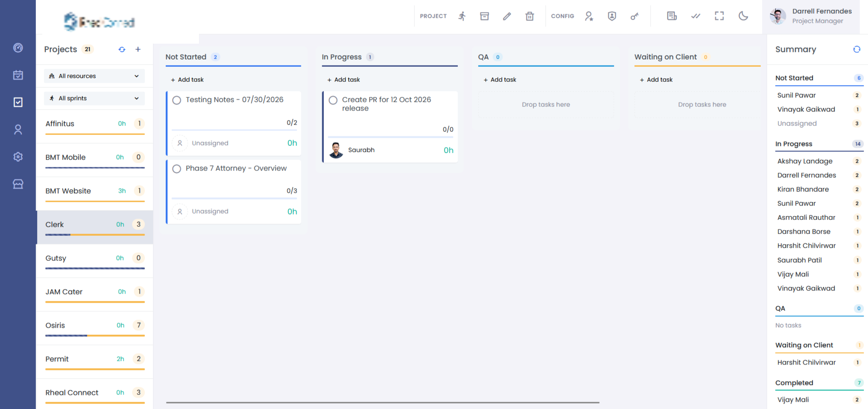Open the config key icon

[x=635, y=16]
